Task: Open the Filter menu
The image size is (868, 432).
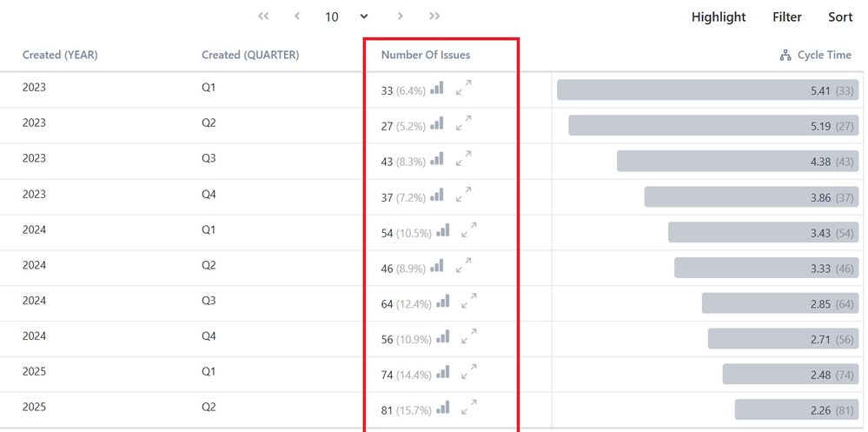Action: (x=787, y=17)
